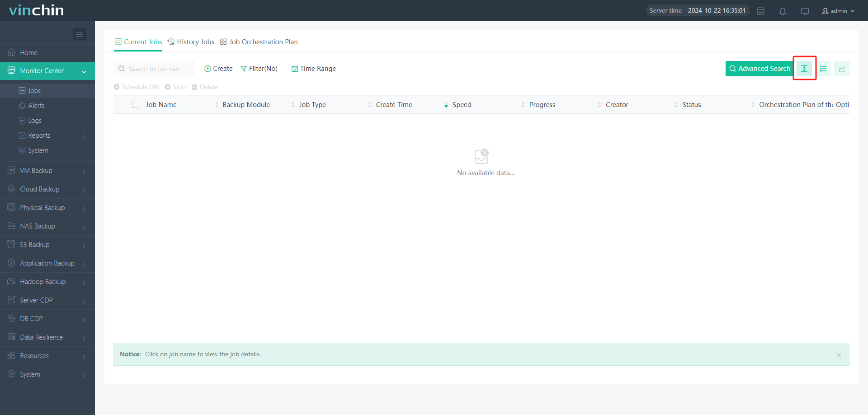Image resolution: width=868 pixels, height=415 pixels.
Task: Sort the table by Speed column
Action: pyautogui.click(x=462, y=105)
